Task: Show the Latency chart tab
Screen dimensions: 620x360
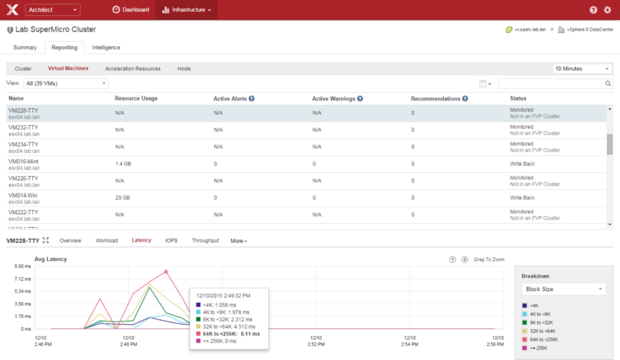Action: coord(142,240)
